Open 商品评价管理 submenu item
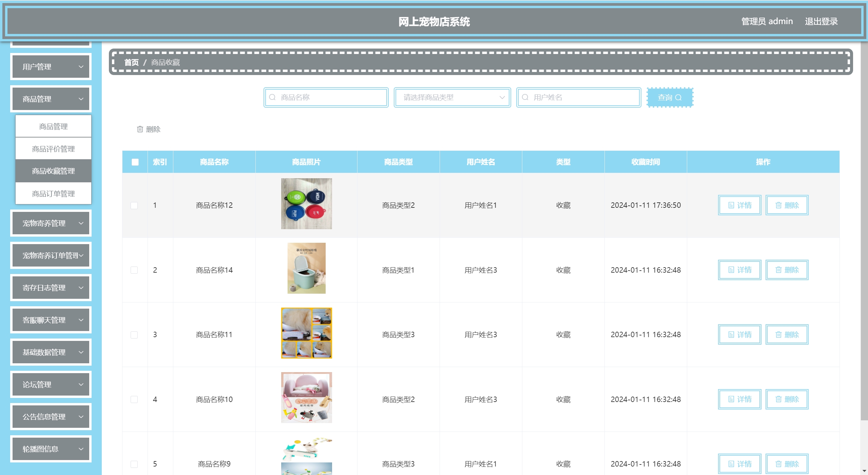 pyautogui.click(x=53, y=149)
